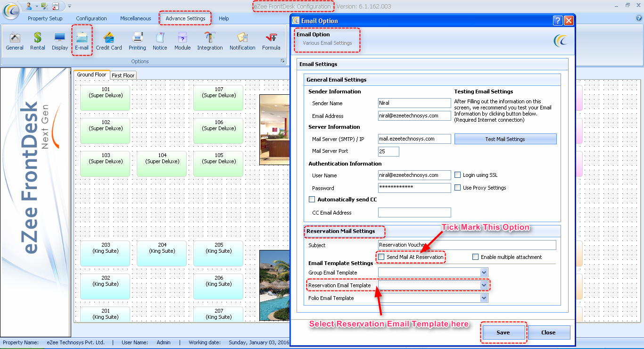Click Test Mail Settings button
The height and width of the screenshot is (349, 644).
click(x=505, y=139)
